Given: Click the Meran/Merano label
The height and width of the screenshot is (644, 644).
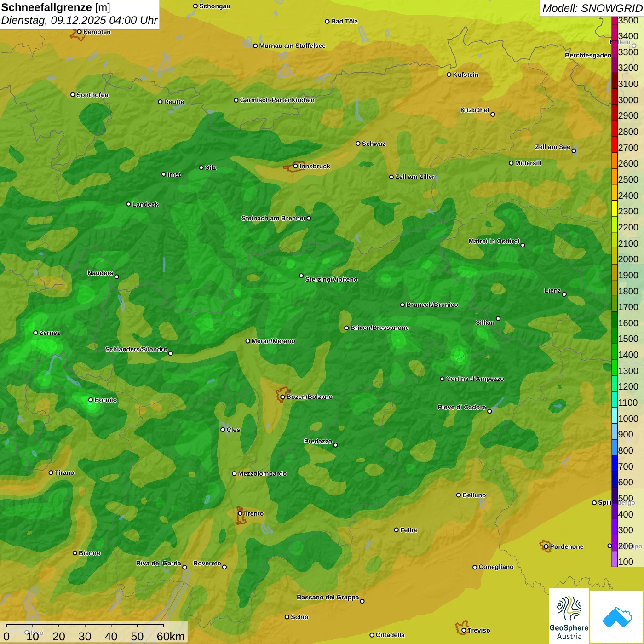Looking at the screenshot, I should tap(273, 341).
